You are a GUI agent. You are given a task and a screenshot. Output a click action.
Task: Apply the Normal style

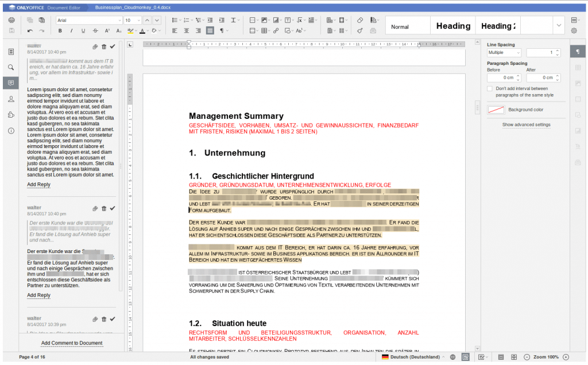[408, 26]
